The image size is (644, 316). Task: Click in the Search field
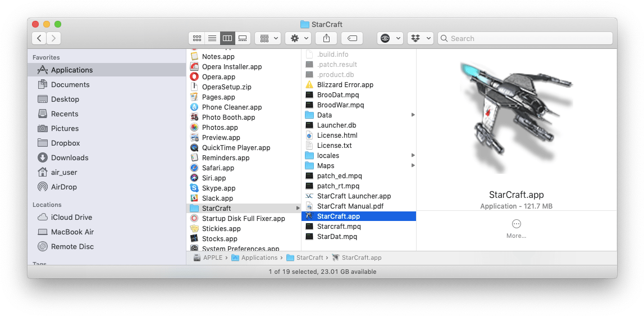pos(525,38)
